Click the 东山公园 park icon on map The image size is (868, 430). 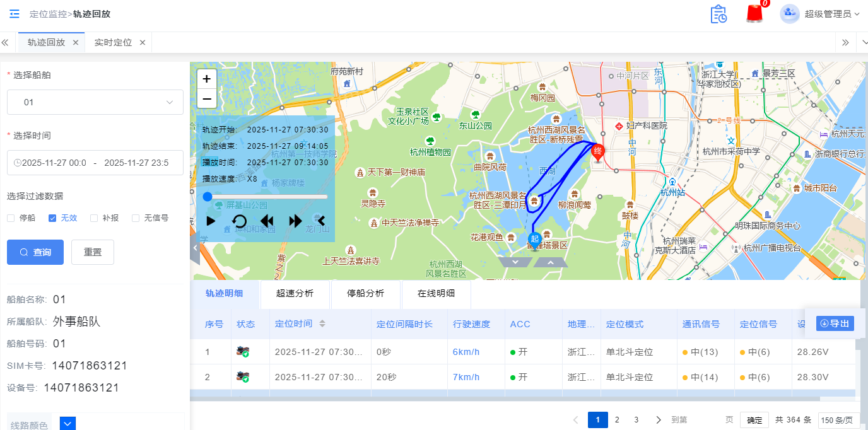476,115
